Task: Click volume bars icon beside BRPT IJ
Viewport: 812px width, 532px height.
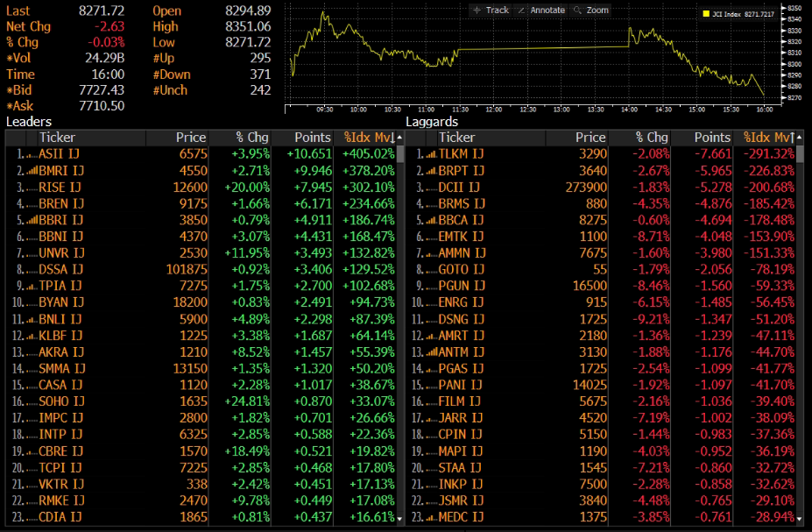Action: pyautogui.click(x=430, y=170)
